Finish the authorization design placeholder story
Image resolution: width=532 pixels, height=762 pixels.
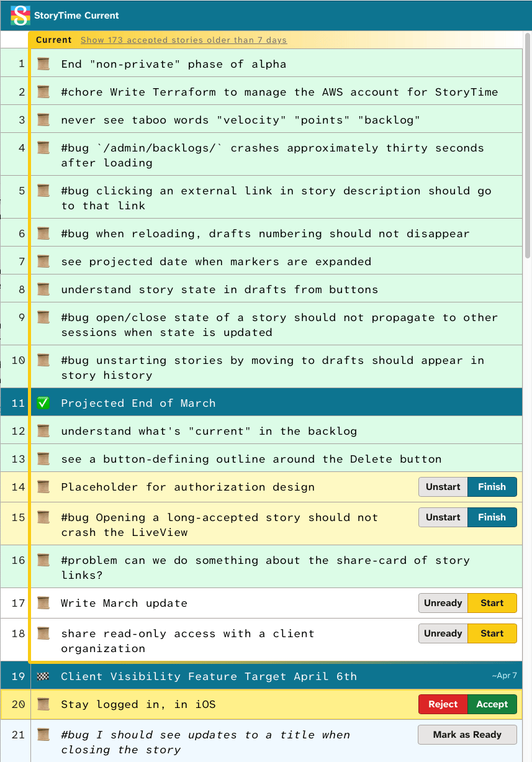coord(492,487)
